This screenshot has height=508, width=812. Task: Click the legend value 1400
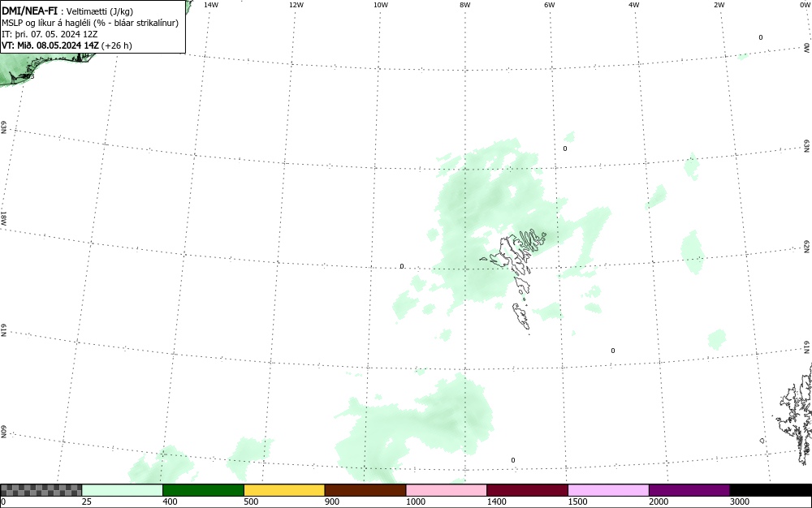point(497,502)
